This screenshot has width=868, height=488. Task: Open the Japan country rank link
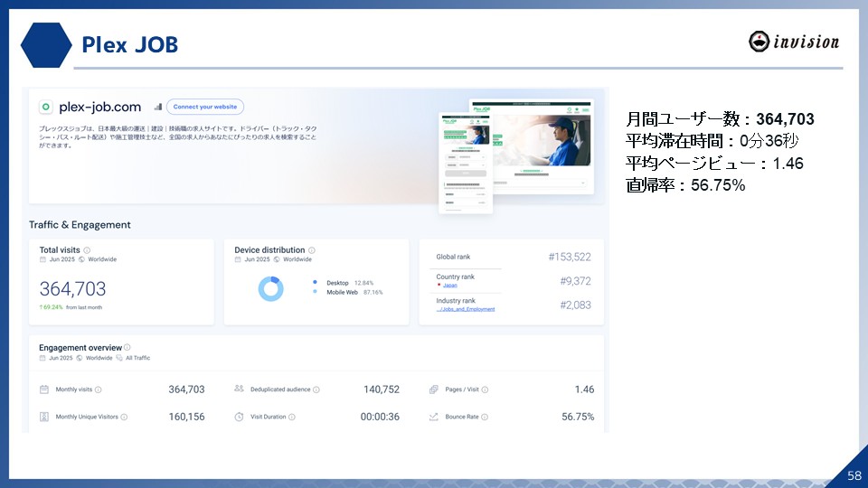point(450,286)
